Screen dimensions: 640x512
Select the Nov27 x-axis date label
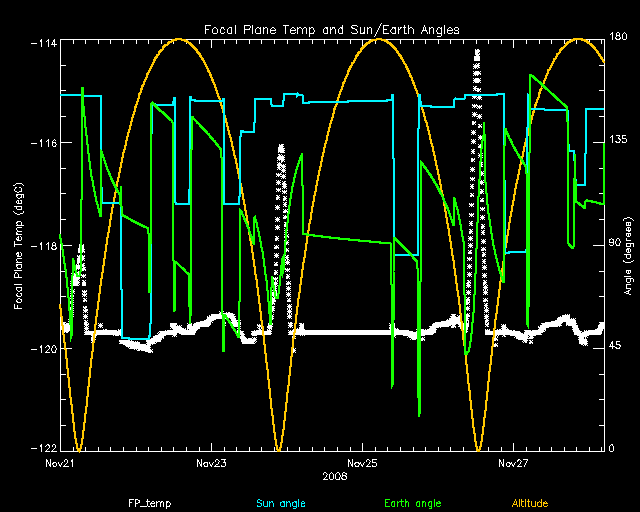click(513, 464)
